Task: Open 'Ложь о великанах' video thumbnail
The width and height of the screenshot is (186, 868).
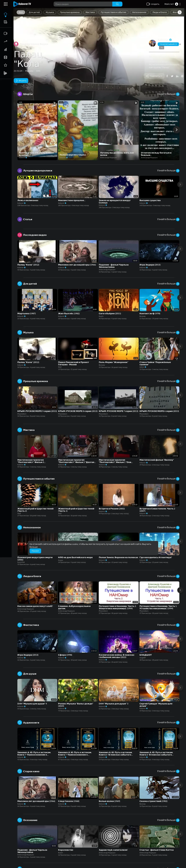Action: click(x=37, y=187)
